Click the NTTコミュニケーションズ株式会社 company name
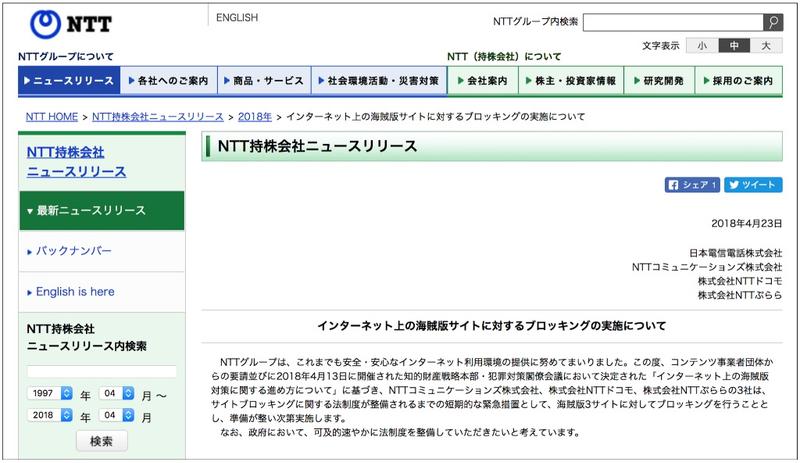 707,267
